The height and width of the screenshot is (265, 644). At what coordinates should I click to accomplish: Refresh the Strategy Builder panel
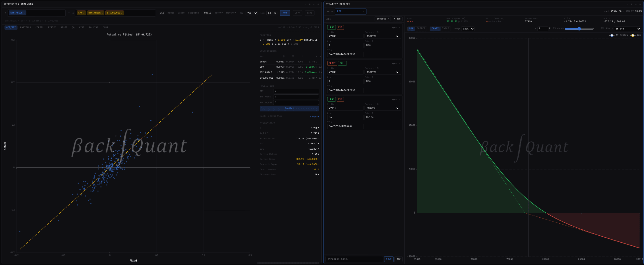(627, 4)
